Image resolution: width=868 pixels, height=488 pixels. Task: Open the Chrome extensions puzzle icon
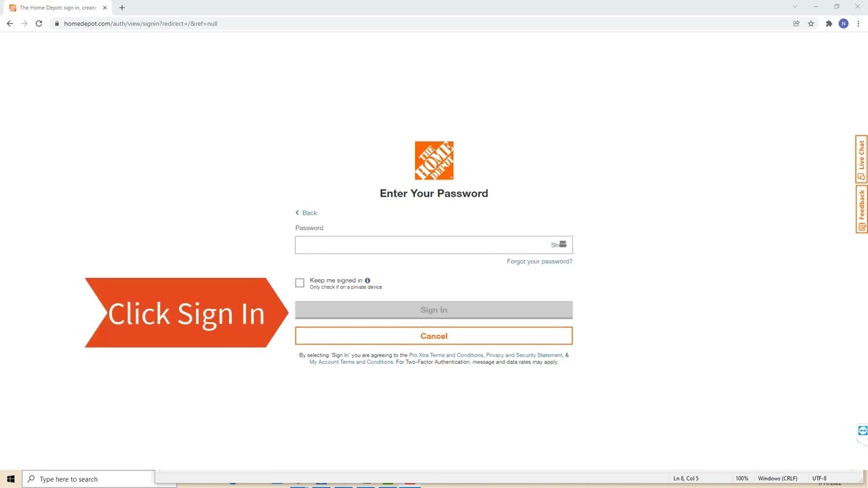[829, 24]
